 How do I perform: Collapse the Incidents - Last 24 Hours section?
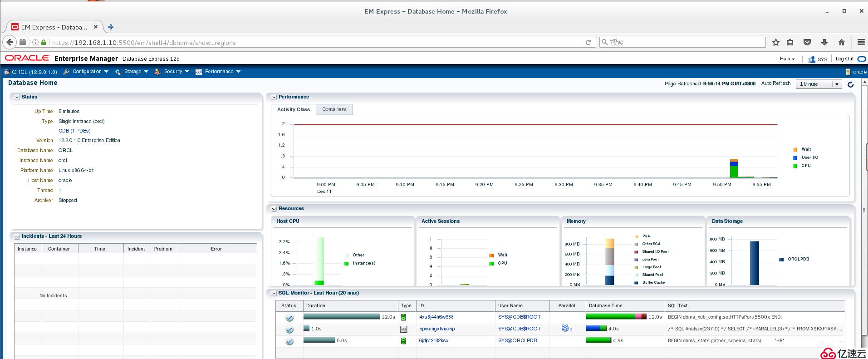coord(17,236)
